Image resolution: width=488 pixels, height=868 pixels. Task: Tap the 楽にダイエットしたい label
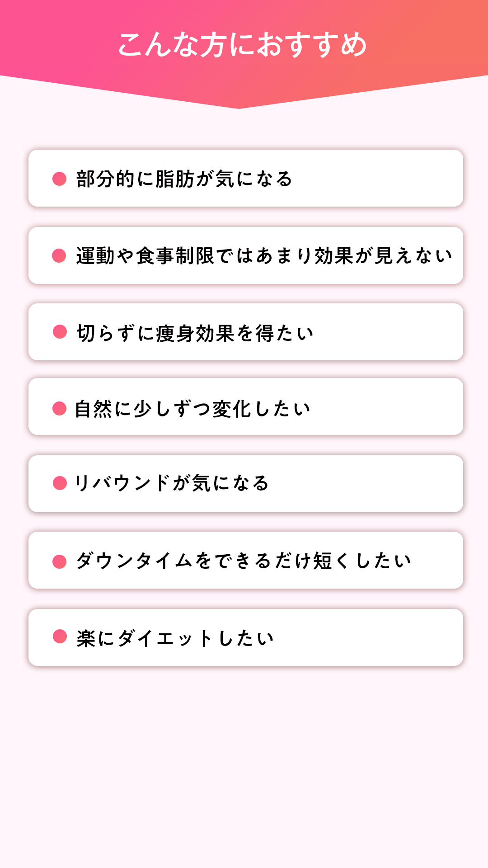point(175,638)
